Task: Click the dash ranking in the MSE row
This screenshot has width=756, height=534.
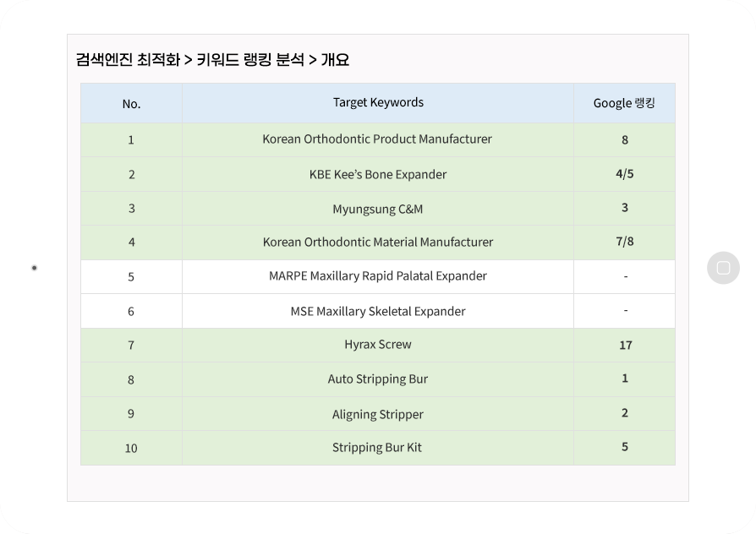Action: (x=626, y=310)
